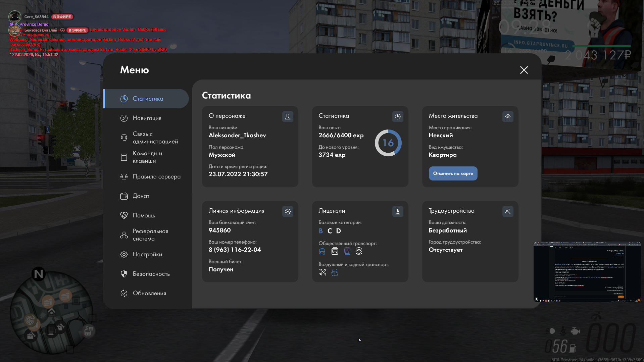
Task: Click the level 16 circular progress ring
Action: tap(388, 143)
